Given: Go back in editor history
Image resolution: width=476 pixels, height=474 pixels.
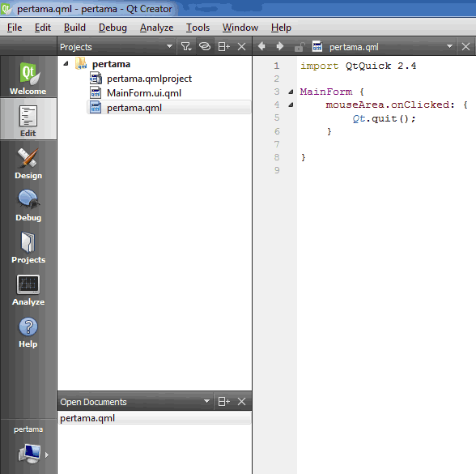Looking at the screenshot, I should click(x=261, y=47).
